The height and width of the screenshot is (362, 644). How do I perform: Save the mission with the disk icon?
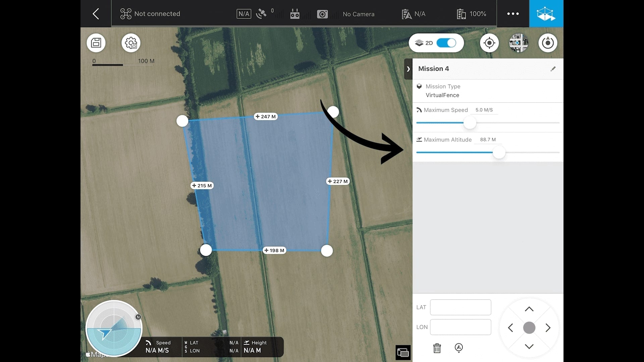[x=96, y=43]
